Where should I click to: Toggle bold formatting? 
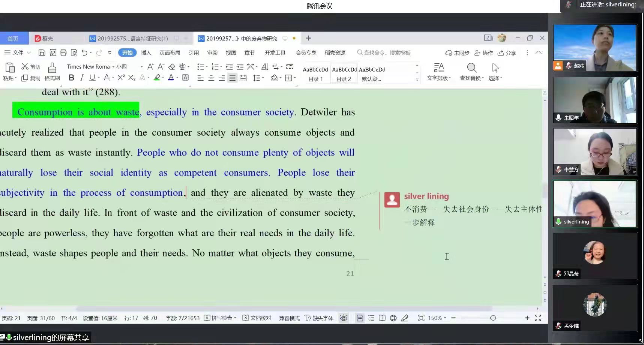[x=71, y=78]
